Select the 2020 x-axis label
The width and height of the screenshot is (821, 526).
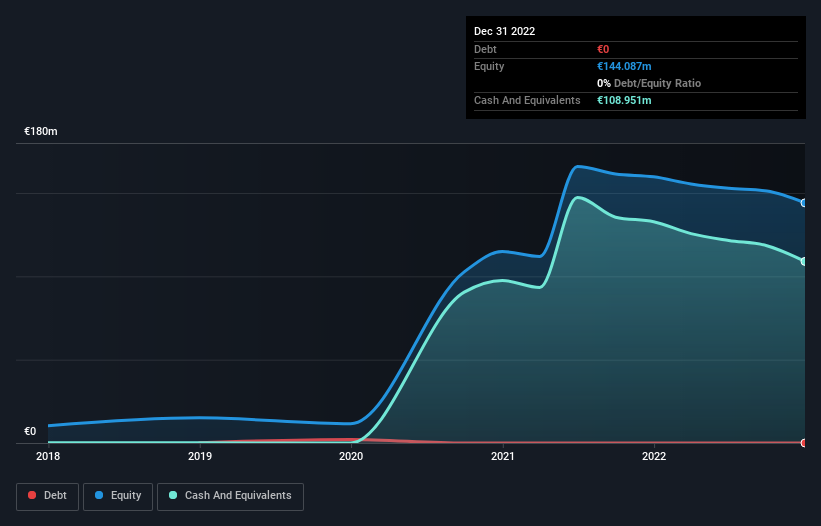click(x=351, y=456)
